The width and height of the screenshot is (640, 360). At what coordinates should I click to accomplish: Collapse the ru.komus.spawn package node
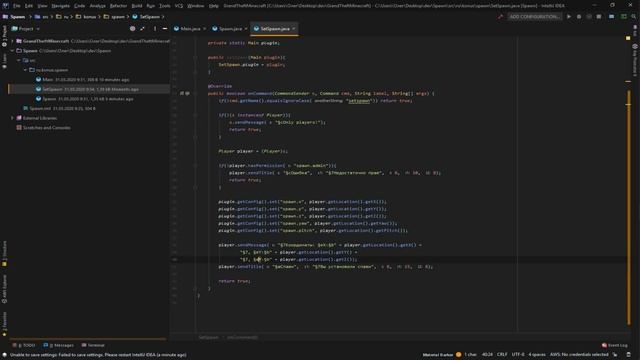[x=25, y=70]
